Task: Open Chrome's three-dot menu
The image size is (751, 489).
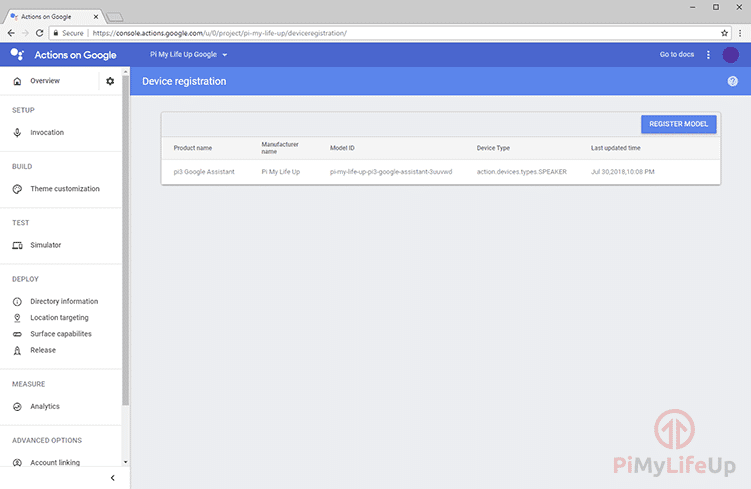Action: tap(740, 33)
